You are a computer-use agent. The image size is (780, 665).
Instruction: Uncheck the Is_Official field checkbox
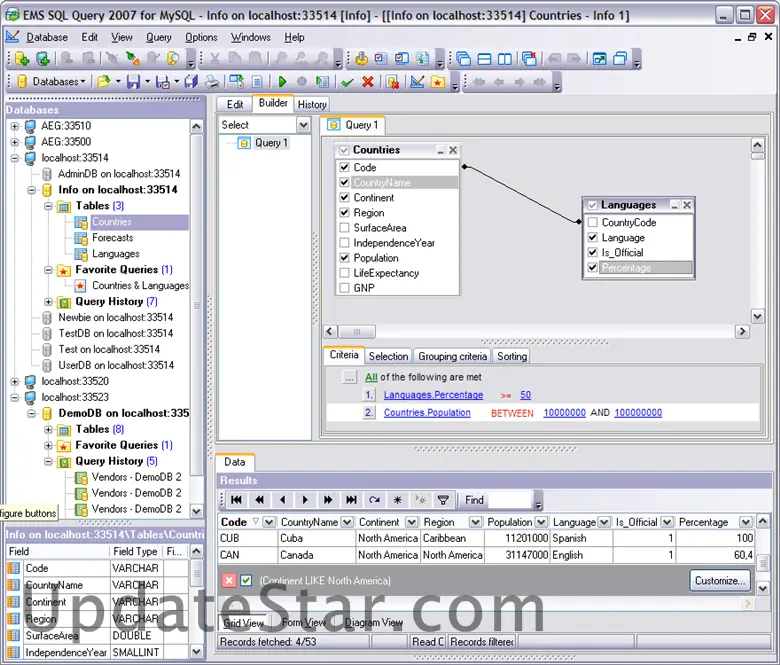[592, 252]
